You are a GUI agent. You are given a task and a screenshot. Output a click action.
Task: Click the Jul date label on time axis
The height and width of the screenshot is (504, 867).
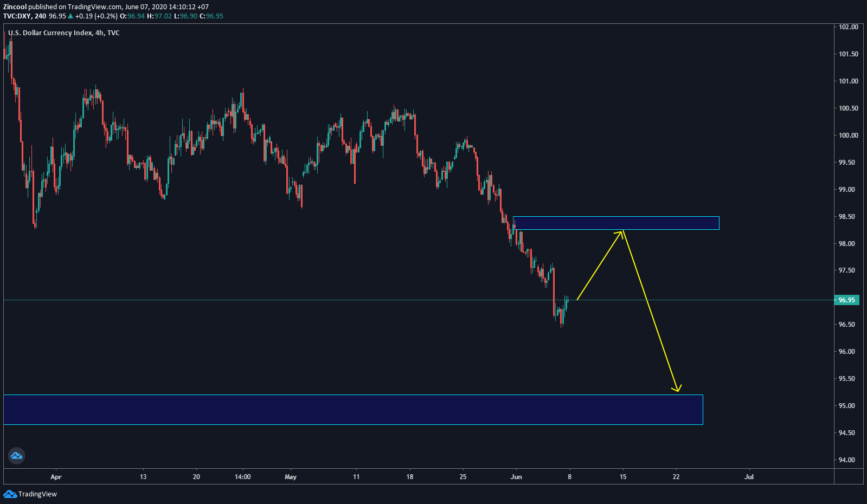[749, 477]
